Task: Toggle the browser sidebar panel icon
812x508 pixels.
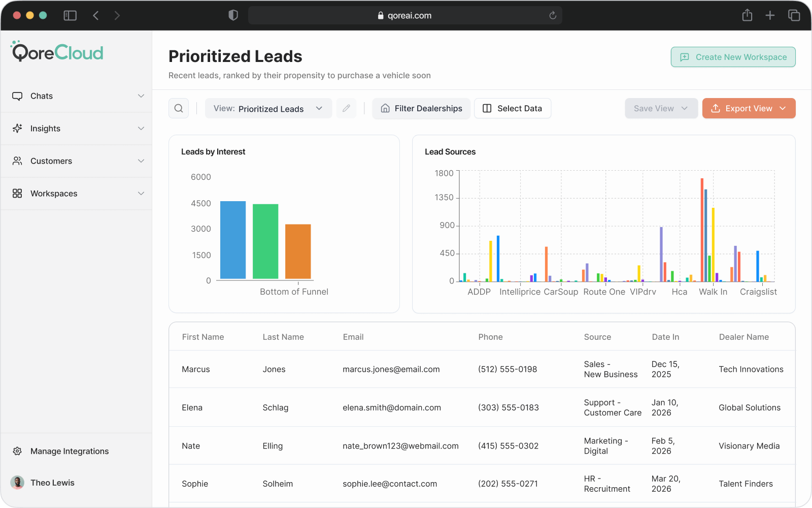Action: pos(70,16)
